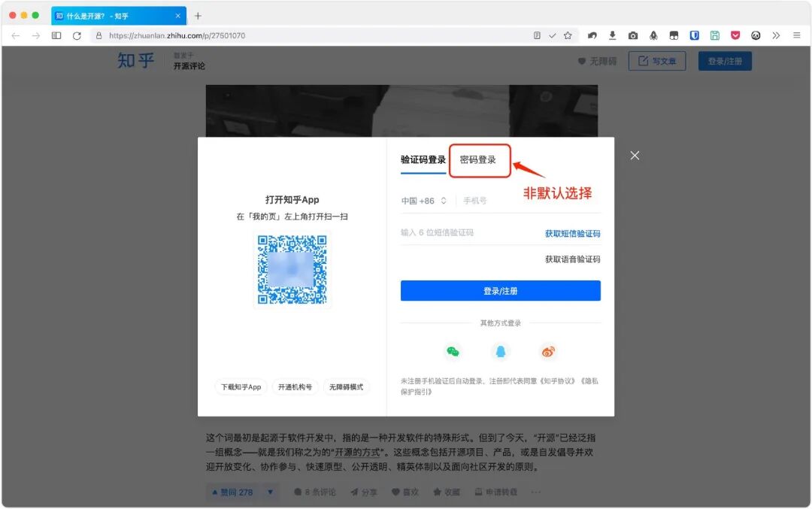This screenshot has height=509, width=812.
Task: Click the 收藏 favorite button
Action: coord(447,492)
